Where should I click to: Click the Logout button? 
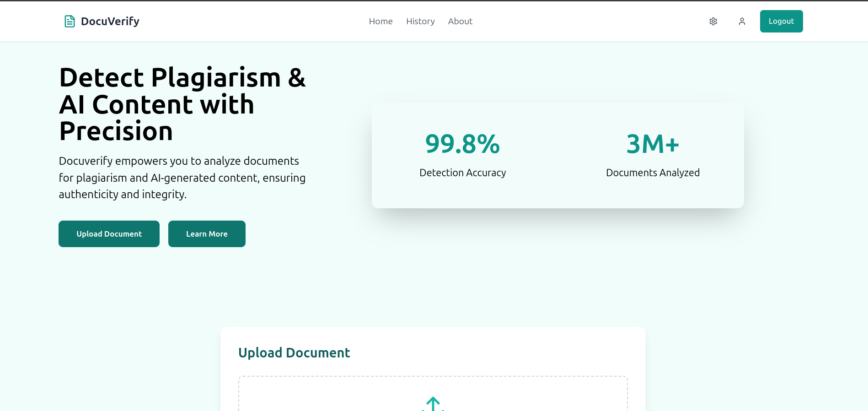[x=781, y=22]
